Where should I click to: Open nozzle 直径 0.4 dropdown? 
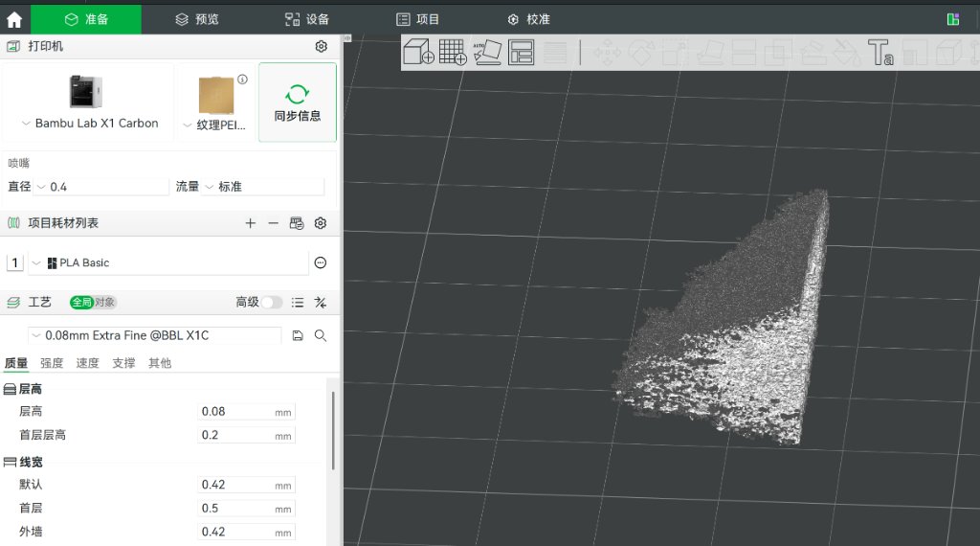(x=101, y=187)
